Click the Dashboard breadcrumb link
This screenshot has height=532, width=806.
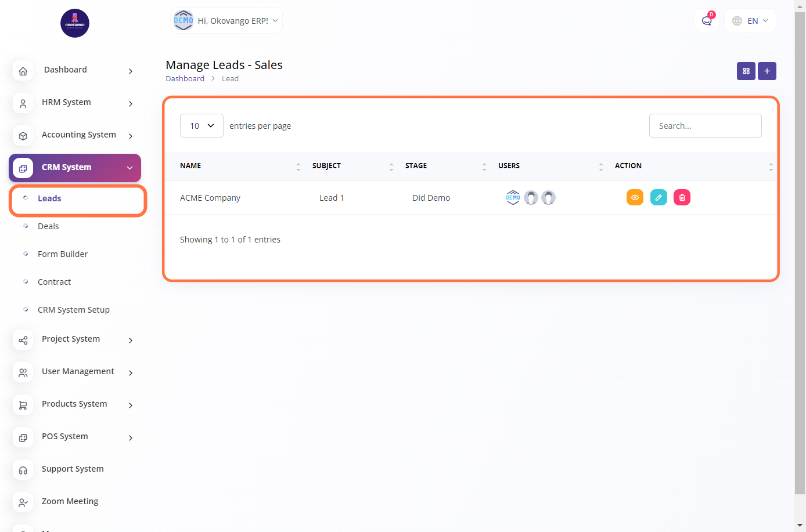tap(185, 79)
